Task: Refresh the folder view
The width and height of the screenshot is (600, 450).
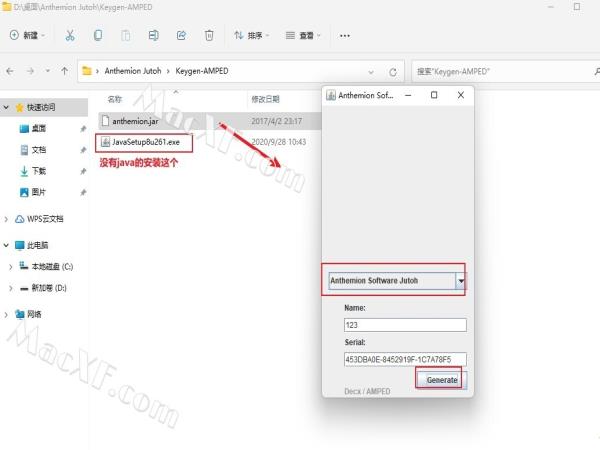Action: (x=393, y=72)
